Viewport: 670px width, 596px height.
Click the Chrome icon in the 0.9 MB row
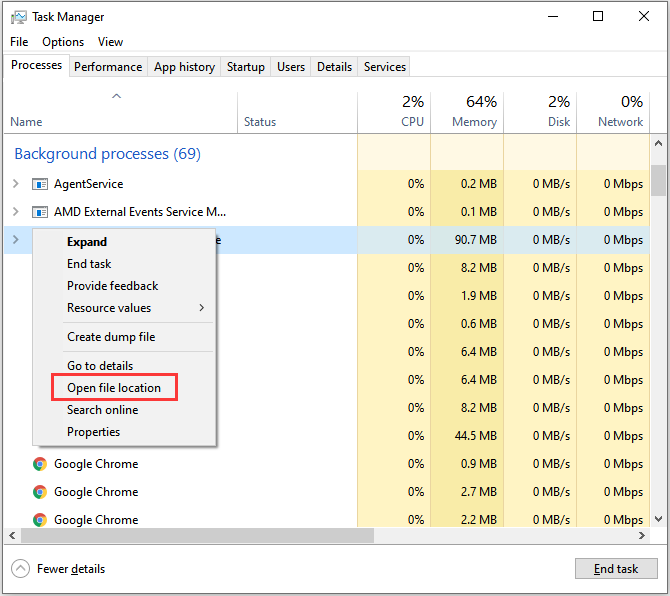40,464
